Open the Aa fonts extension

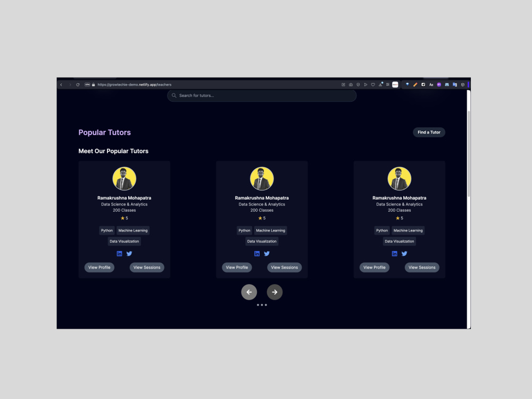coord(431,85)
